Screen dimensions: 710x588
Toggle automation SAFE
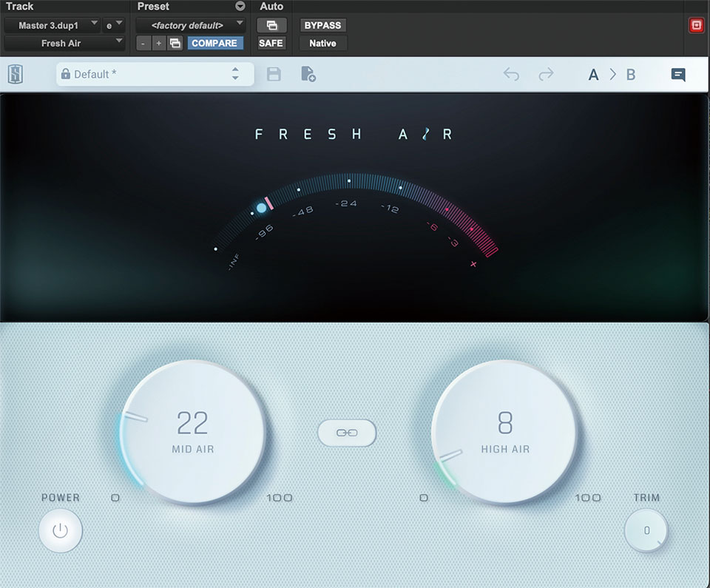coord(271,43)
